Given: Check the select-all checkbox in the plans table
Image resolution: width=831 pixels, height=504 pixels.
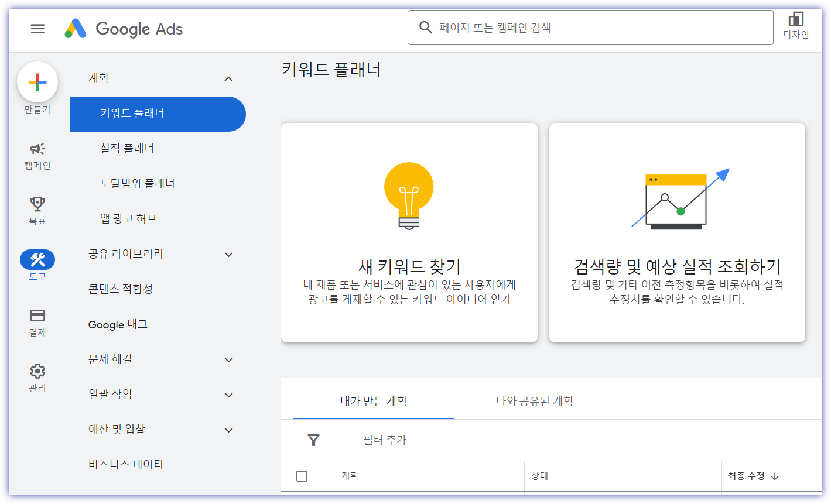Looking at the screenshot, I should click(302, 476).
